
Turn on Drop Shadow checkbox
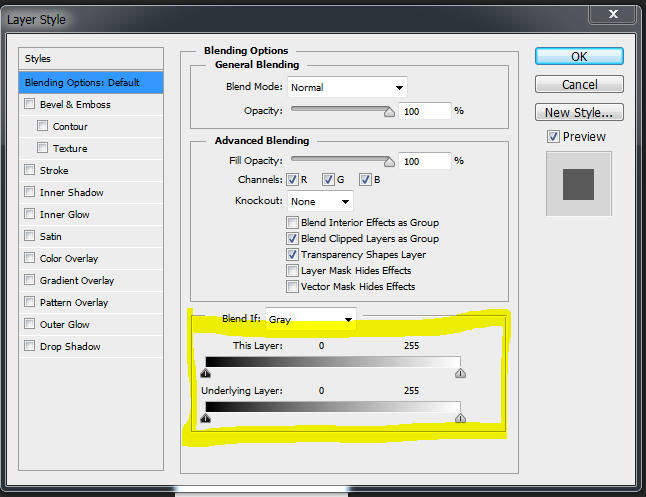30,346
